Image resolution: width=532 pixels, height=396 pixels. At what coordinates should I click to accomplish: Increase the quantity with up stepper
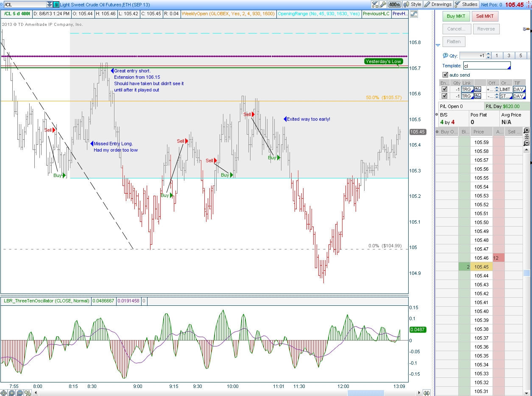tap(488, 54)
